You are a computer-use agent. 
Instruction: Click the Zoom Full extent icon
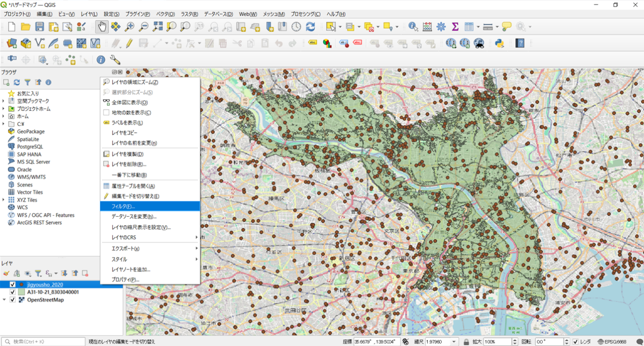pos(158,27)
